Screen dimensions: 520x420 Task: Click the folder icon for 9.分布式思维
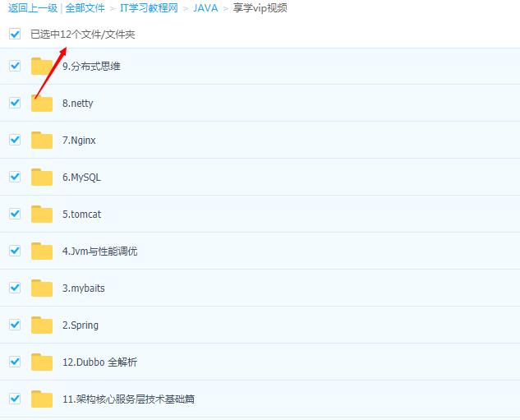point(42,66)
